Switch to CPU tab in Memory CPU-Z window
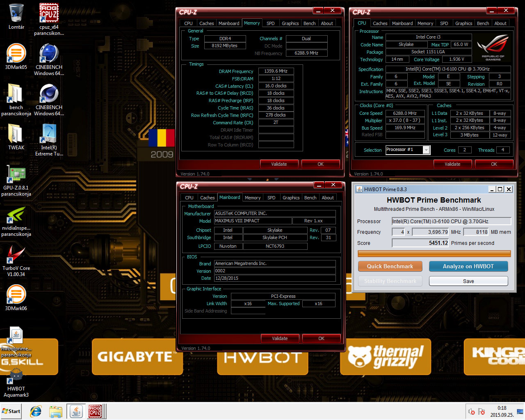The height and width of the screenshot is (420, 525). [x=188, y=23]
